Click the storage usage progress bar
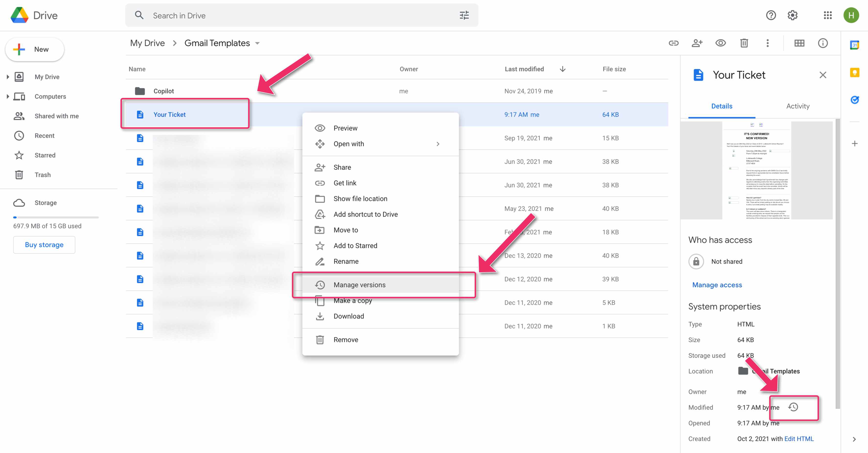Viewport: 868px width, 453px height. pos(56,217)
